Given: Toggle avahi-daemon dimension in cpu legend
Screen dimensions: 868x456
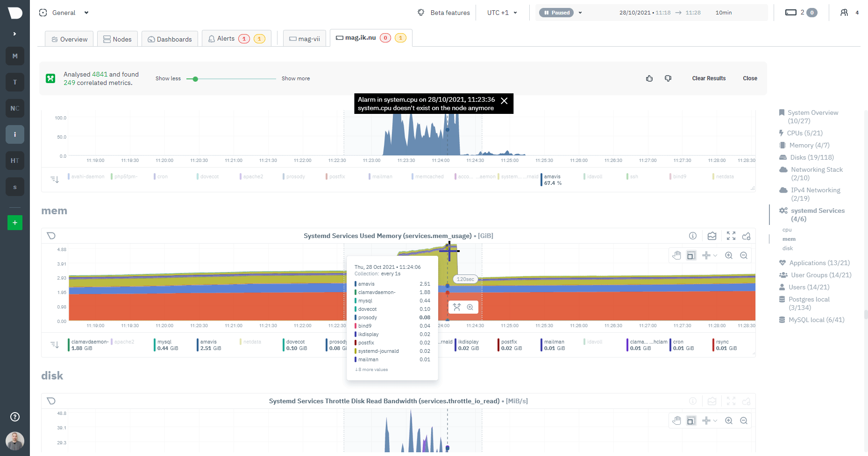Looking at the screenshot, I should (87, 176).
